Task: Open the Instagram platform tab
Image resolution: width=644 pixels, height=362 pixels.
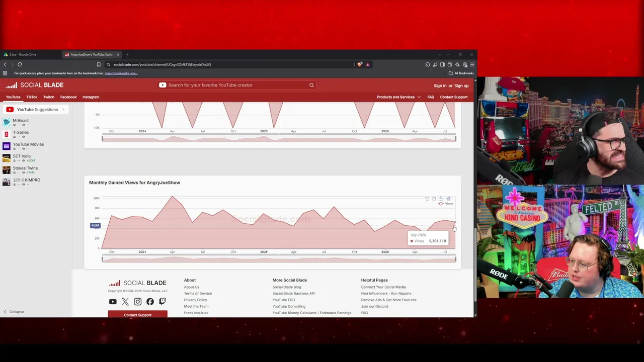Action: coord(91,97)
